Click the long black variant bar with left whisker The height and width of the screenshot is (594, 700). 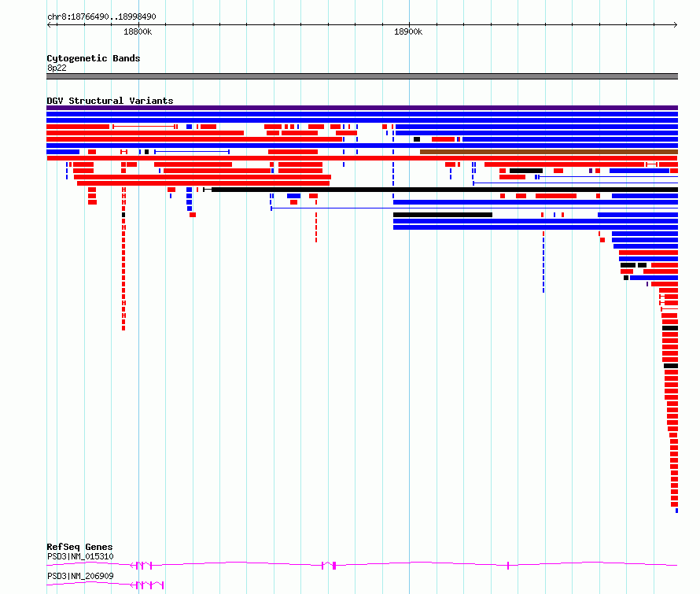click(x=440, y=190)
